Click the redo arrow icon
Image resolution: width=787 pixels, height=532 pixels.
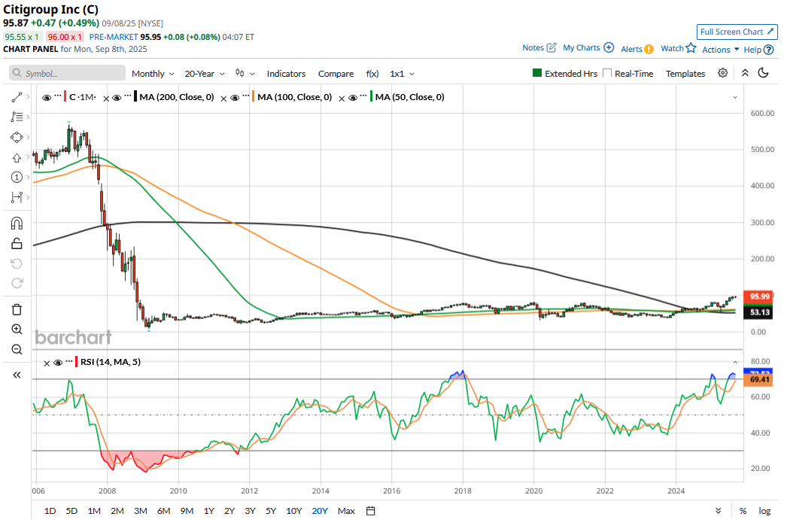pos(17,283)
